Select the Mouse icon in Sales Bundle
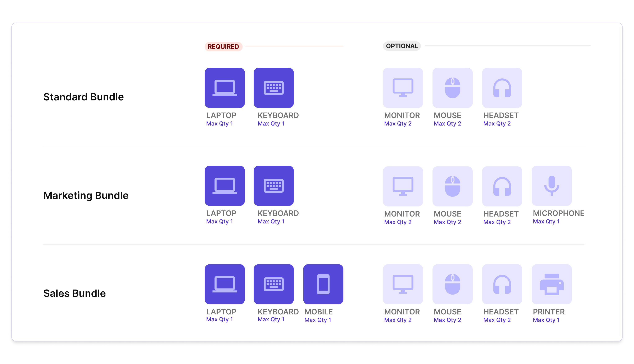 tap(452, 284)
